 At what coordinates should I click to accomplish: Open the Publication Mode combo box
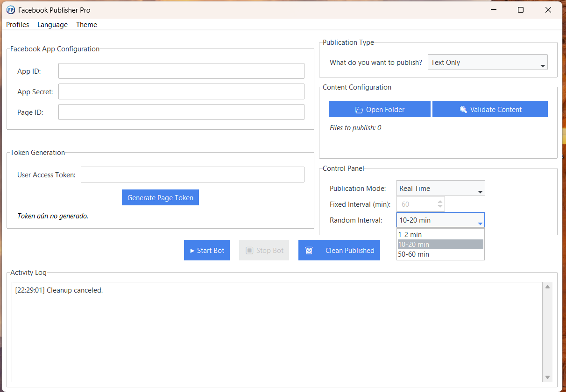click(440, 189)
